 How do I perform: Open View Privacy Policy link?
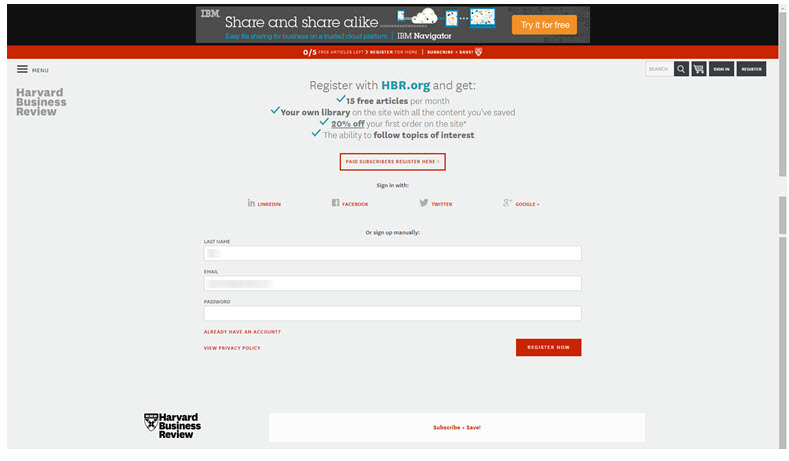click(232, 348)
